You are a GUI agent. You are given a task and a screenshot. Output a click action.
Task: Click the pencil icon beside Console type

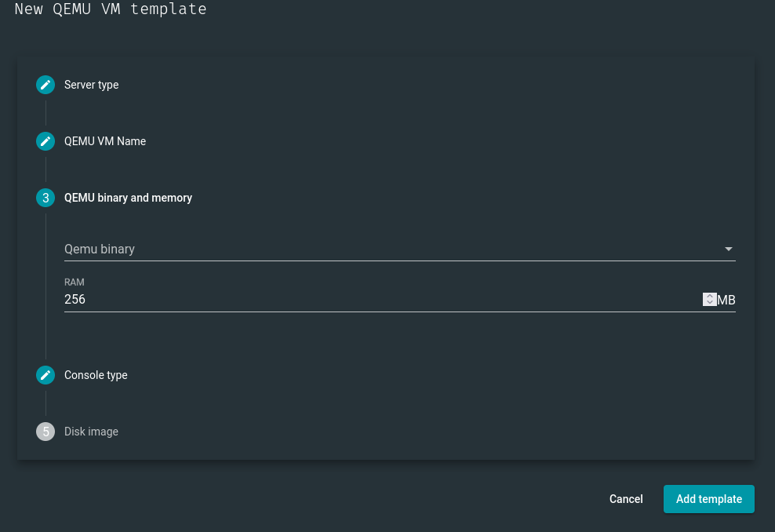45,375
